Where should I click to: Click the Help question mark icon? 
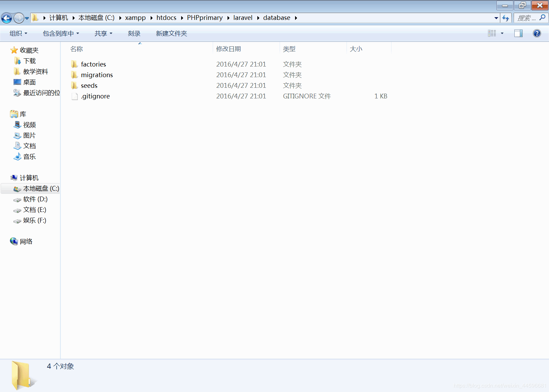(537, 33)
